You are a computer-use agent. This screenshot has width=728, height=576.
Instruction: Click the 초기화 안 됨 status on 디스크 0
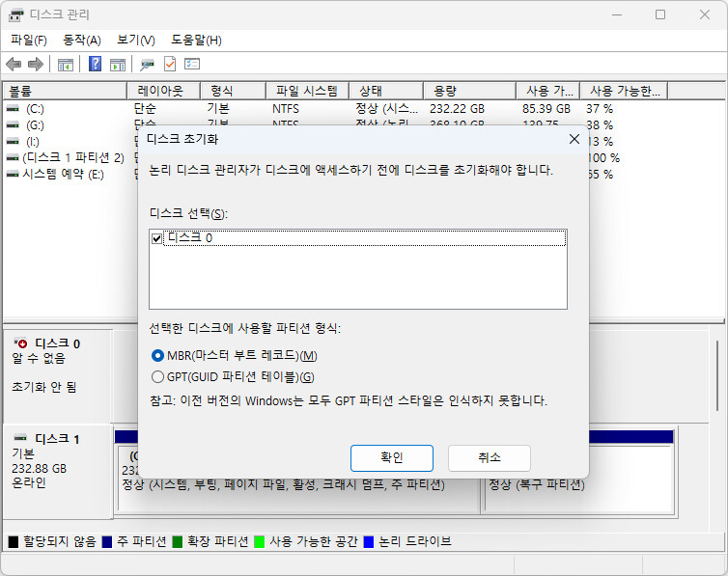click(x=44, y=387)
